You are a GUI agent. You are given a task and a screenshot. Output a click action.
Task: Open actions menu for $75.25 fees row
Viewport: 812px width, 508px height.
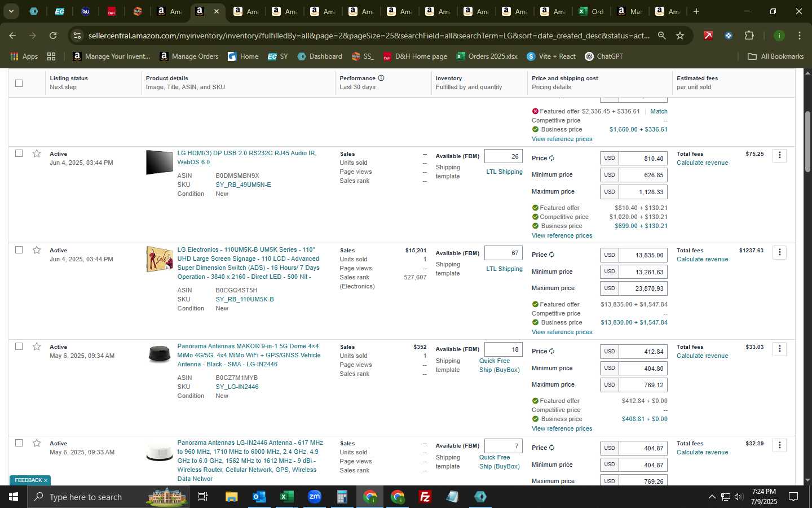pyautogui.click(x=780, y=155)
